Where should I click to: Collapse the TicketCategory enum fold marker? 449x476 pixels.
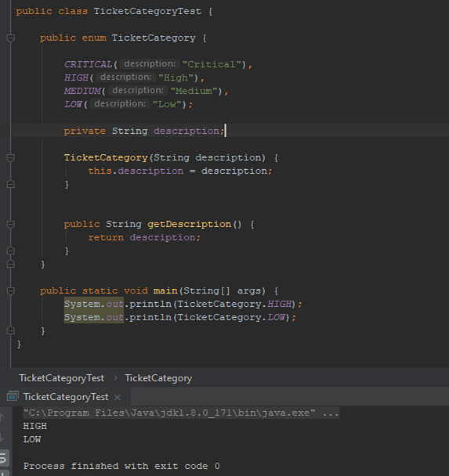11,38
